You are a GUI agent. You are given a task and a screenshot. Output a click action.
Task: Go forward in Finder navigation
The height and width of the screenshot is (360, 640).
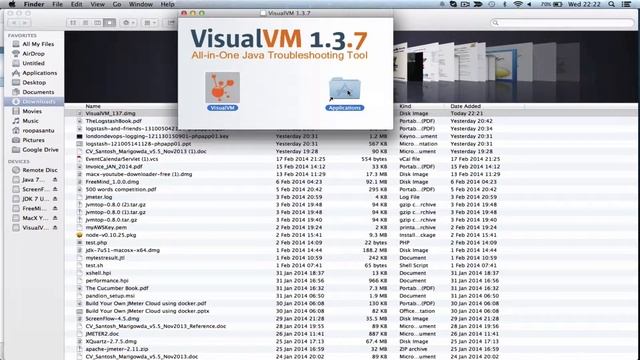25,23
